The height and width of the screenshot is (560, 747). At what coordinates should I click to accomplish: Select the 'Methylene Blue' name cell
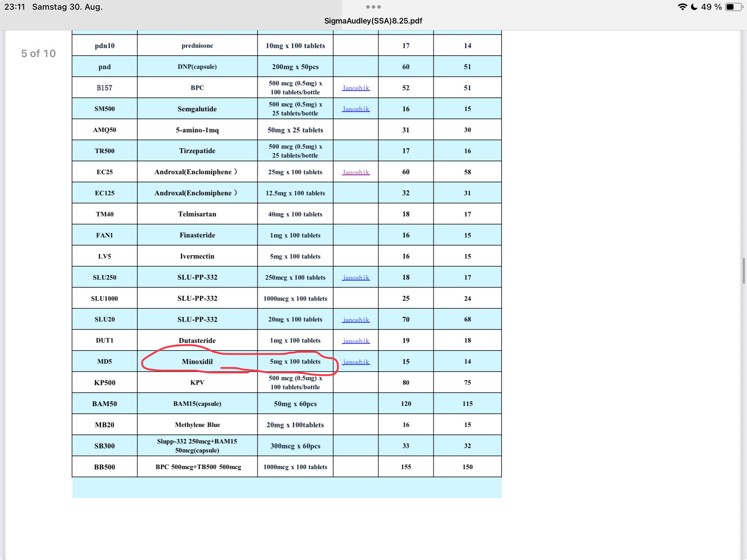pos(197,425)
